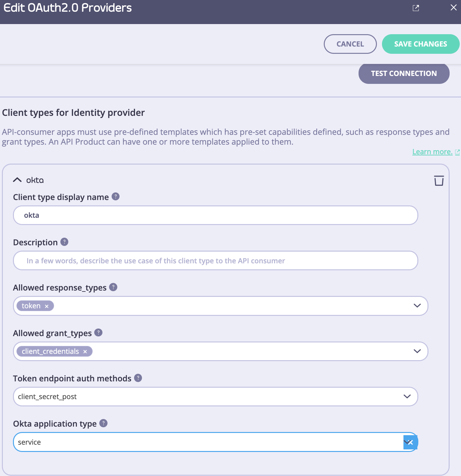Image resolution: width=461 pixels, height=476 pixels.
Task: Show help for Token endpoint auth methods
Action: [x=138, y=378]
